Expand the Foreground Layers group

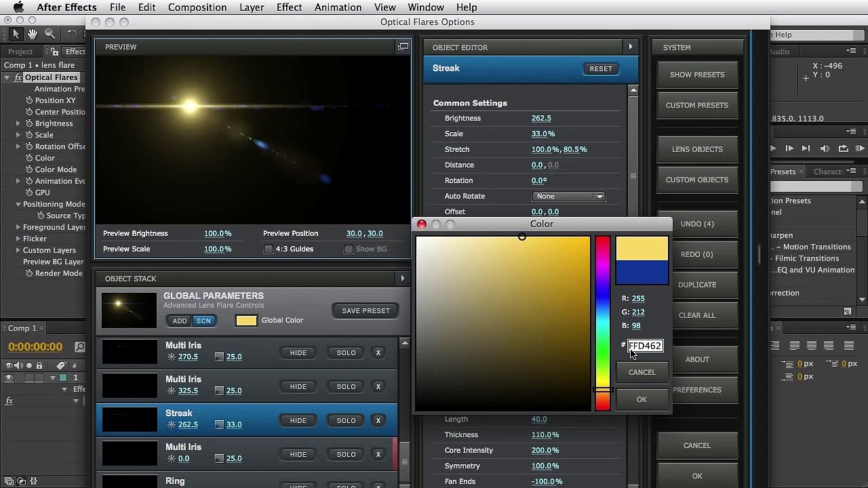[18, 227]
